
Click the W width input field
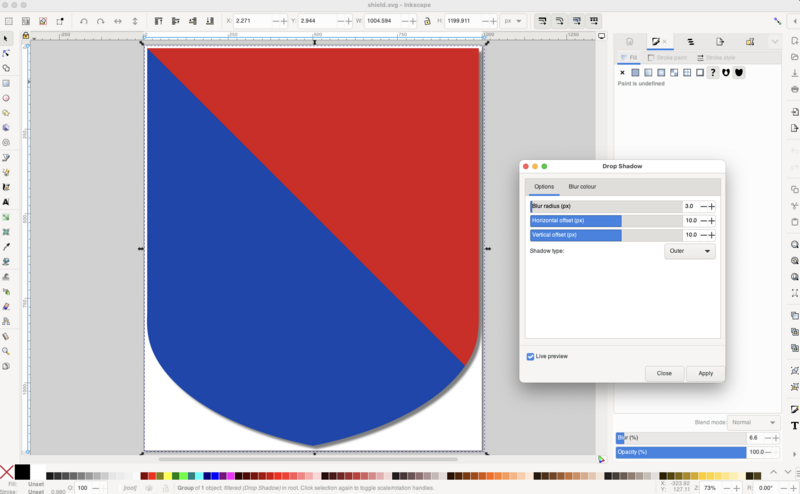(x=383, y=21)
